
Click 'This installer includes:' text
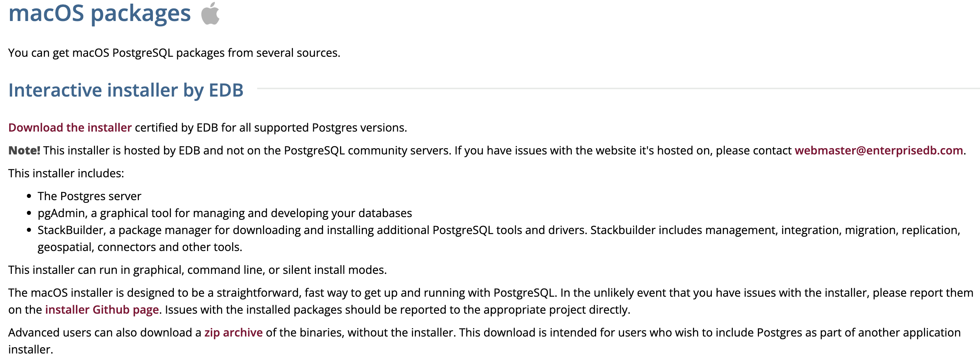66,173
